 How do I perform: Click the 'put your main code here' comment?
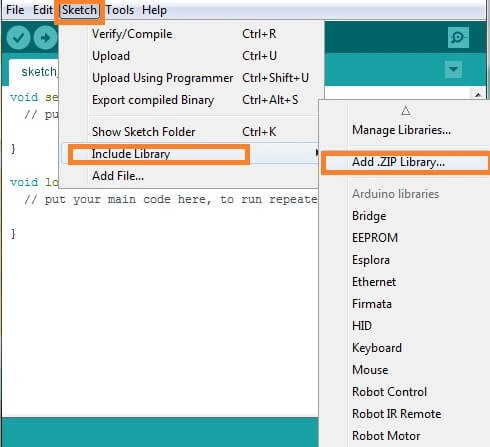(x=171, y=200)
